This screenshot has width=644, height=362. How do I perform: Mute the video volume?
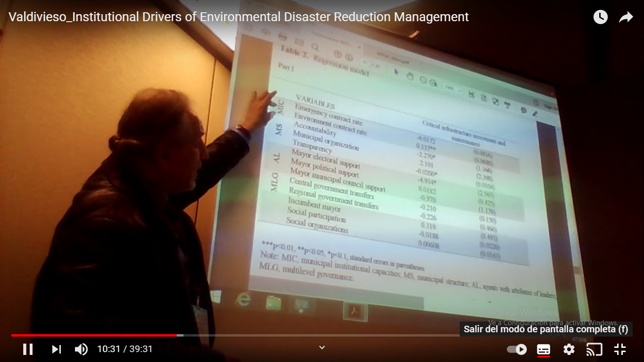point(81,349)
